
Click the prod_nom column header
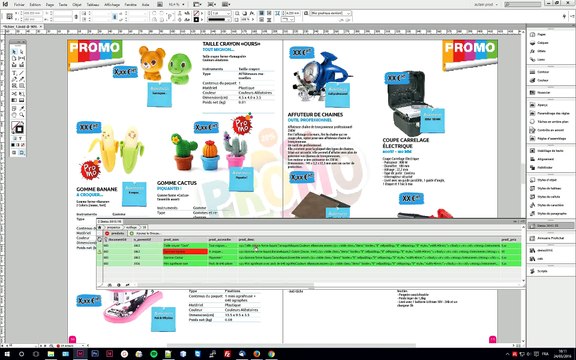(185, 240)
